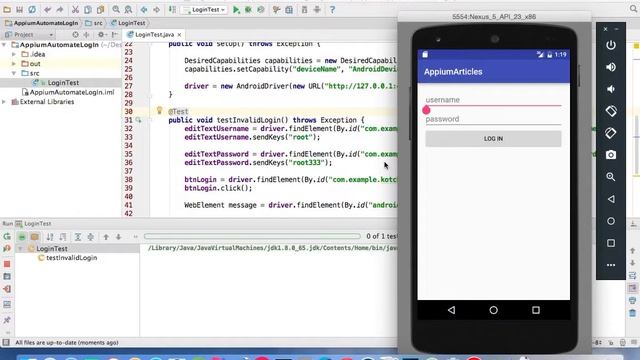This screenshot has width=640, height=360.
Task: Click the Redo arrow in toolbar
Action: click(x=60, y=9)
